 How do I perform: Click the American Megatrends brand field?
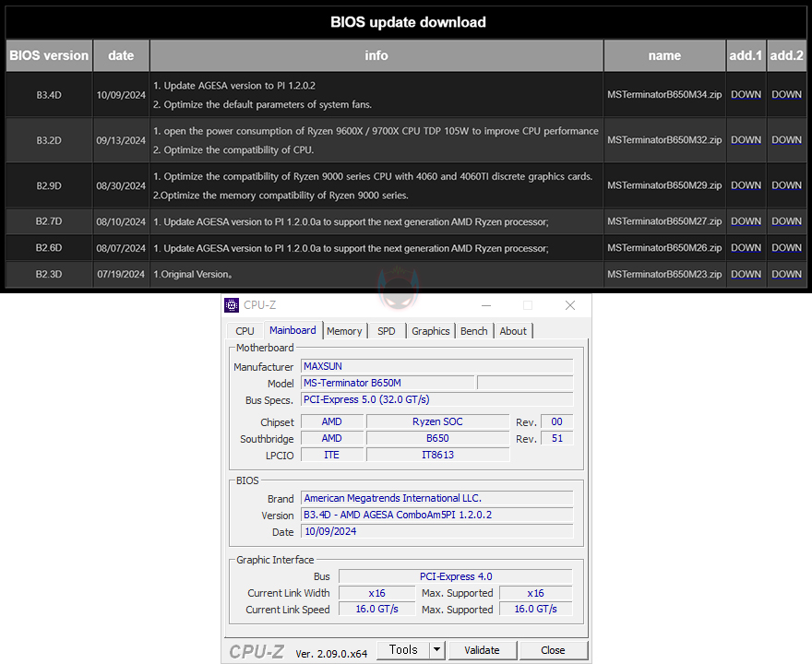(x=437, y=498)
